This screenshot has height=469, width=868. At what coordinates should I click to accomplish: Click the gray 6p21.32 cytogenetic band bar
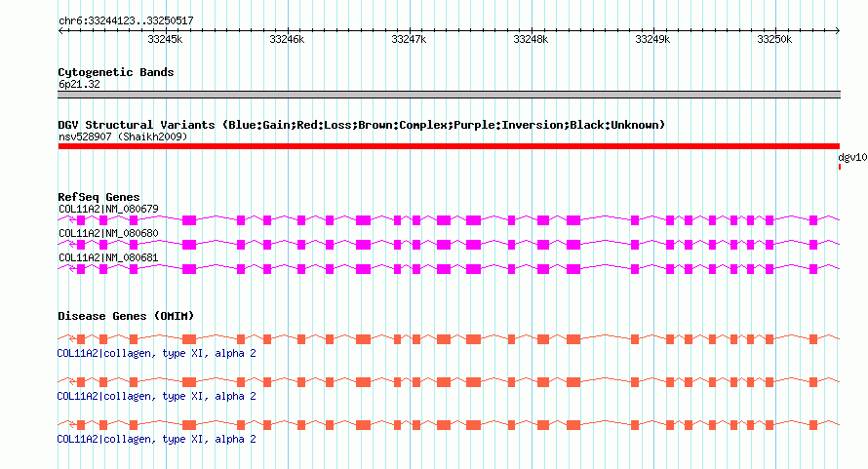tap(449, 95)
